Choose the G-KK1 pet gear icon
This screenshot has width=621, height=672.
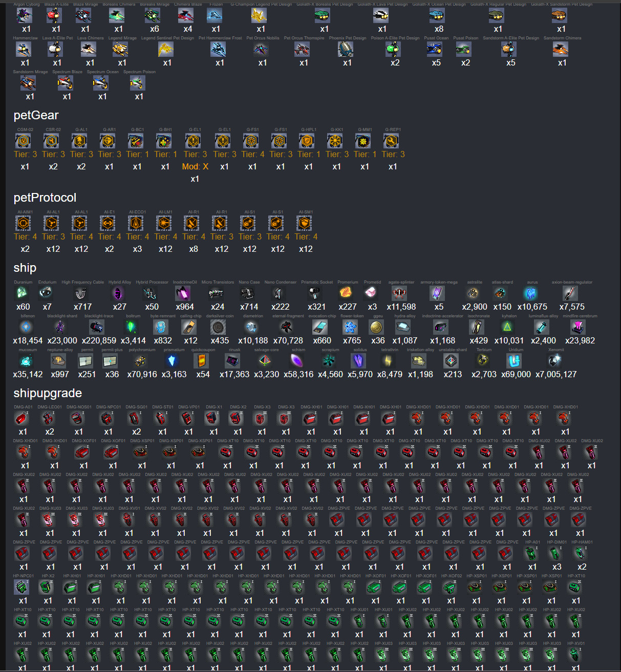pyautogui.click(x=335, y=141)
